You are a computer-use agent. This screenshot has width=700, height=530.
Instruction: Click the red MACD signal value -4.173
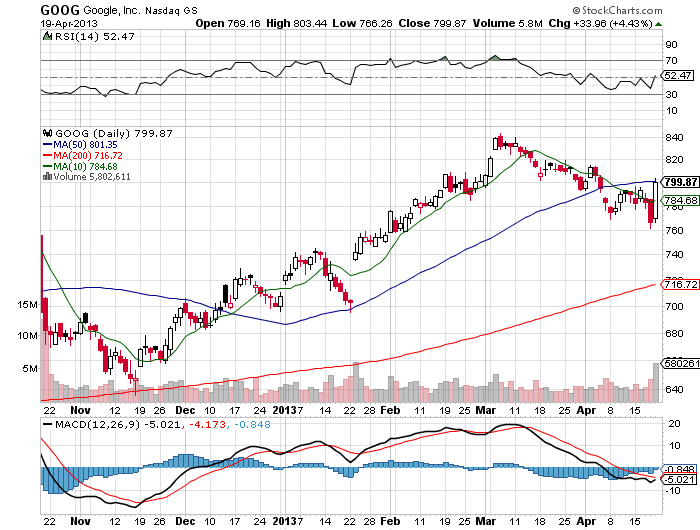coord(208,425)
